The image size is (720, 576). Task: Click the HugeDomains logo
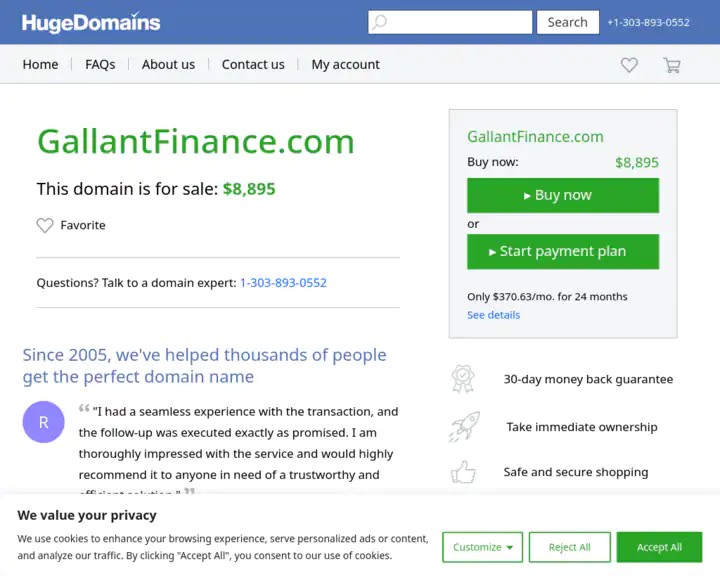click(91, 22)
